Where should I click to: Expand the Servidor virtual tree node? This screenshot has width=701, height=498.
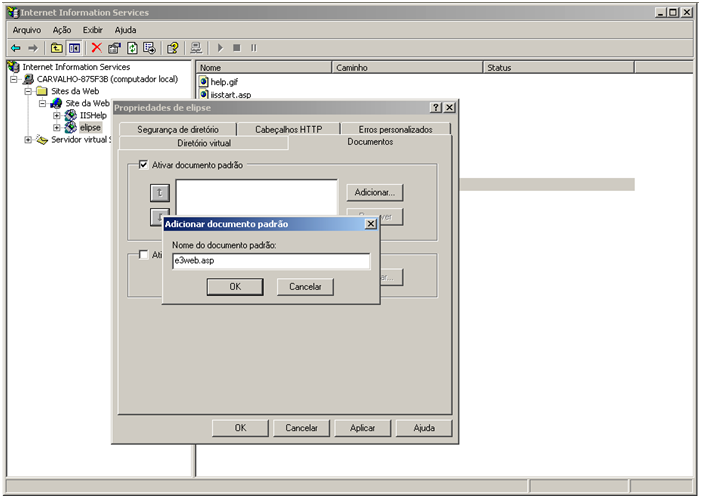(x=29, y=139)
